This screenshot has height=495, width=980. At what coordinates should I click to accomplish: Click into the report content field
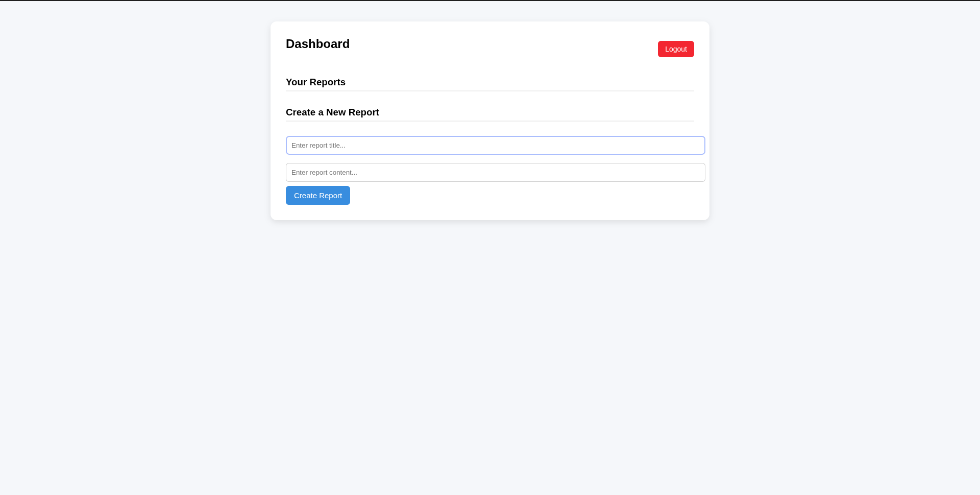pyautogui.click(x=495, y=173)
